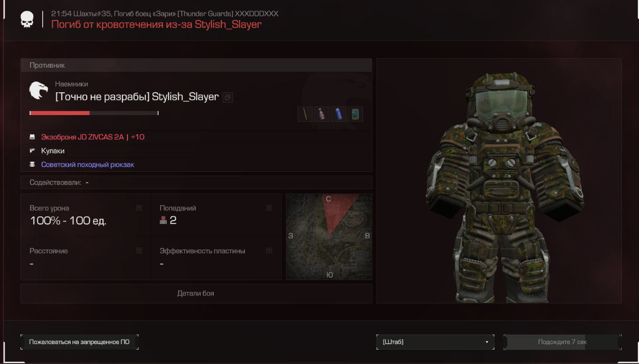The image size is (639, 364).
Task: Click the В east marker on minimap
Action: coord(367,236)
